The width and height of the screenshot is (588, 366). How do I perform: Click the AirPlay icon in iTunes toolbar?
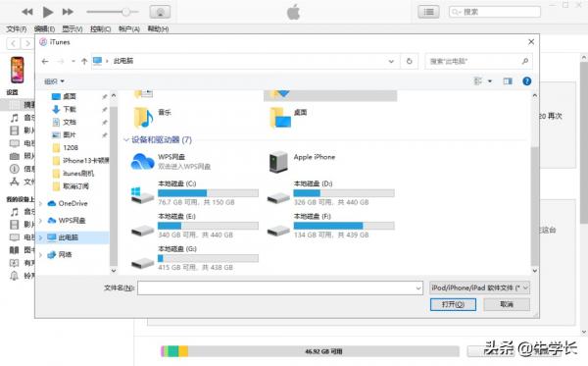click(160, 12)
